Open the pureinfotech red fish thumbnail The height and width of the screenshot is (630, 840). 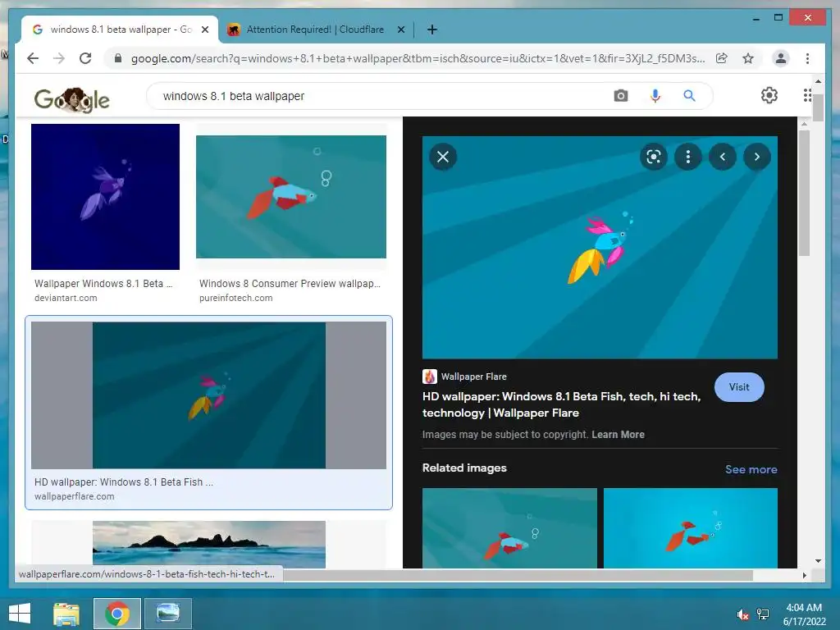[x=291, y=197]
